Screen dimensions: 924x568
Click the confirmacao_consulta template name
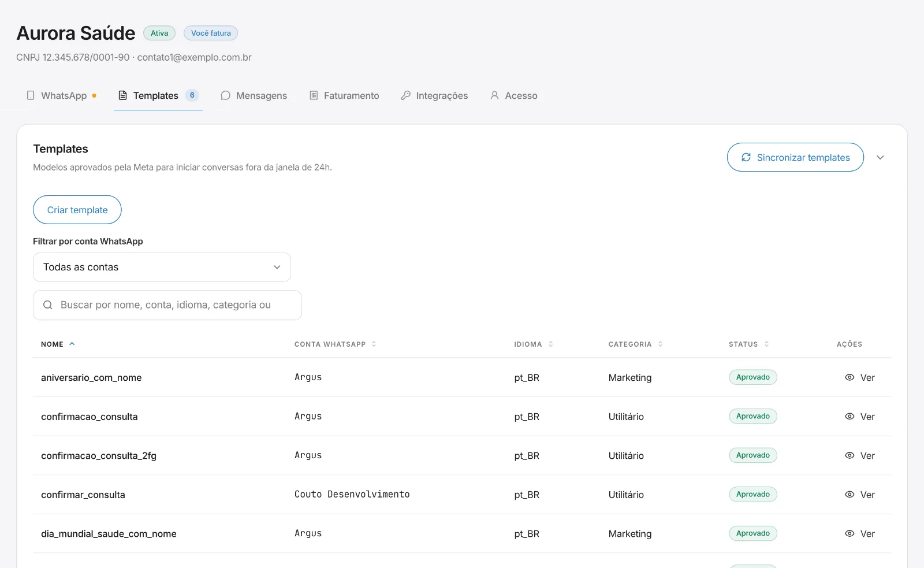[x=90, y=417]
